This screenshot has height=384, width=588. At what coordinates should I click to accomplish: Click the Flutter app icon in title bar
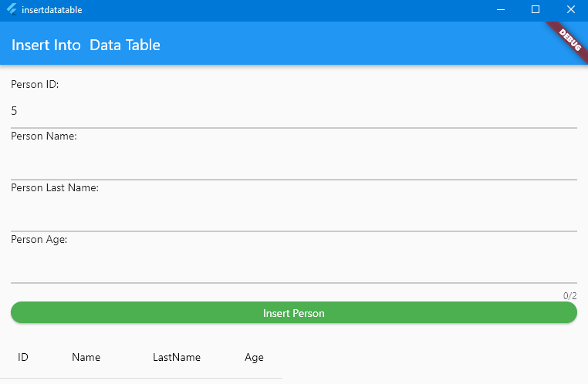12,10
